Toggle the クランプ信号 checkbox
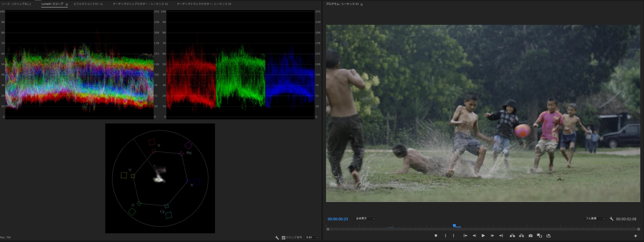This screenshot has width=644, height=242. point(283,237)
